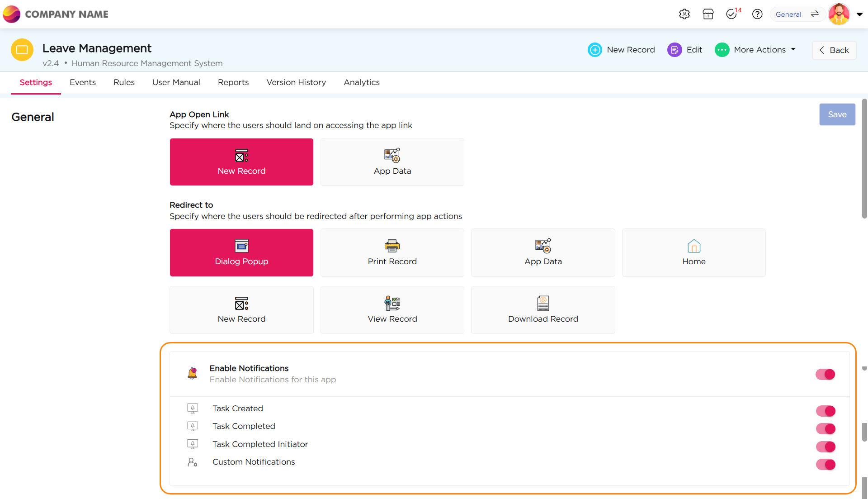Toggle Custom Notifications switch
This screenshot has height=499, width=868.
pyautogui.click(x=826, y=465)
